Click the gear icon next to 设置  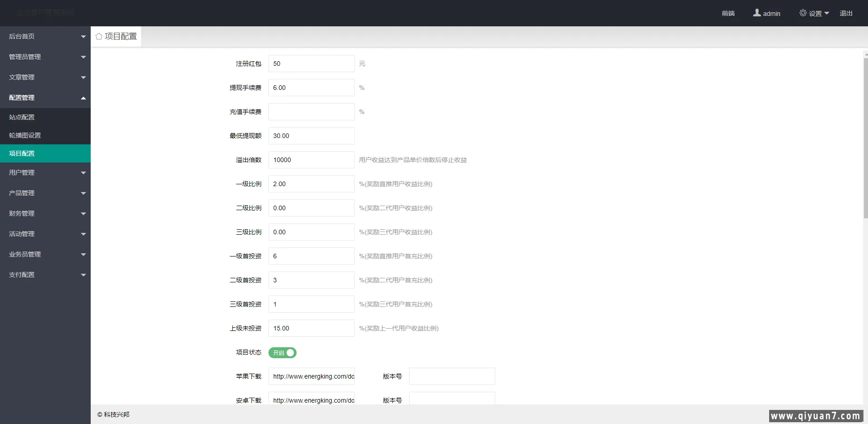(803, 13)
